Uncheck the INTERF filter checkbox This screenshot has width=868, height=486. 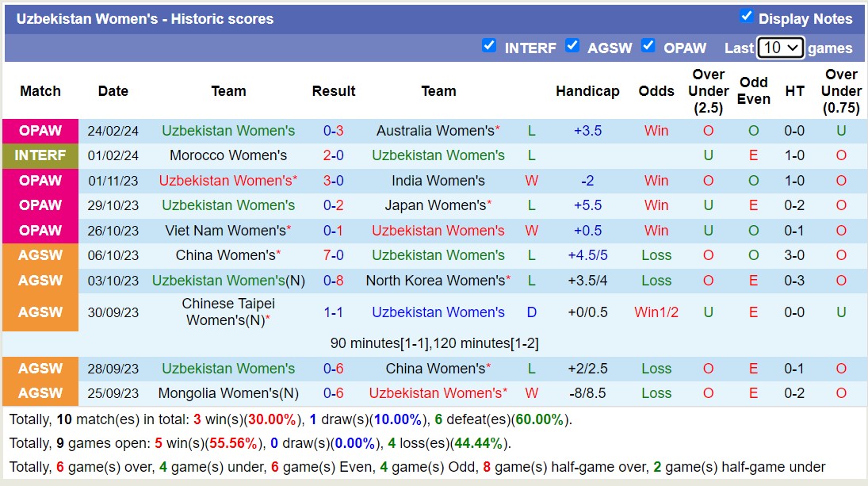tap(489, 46)
